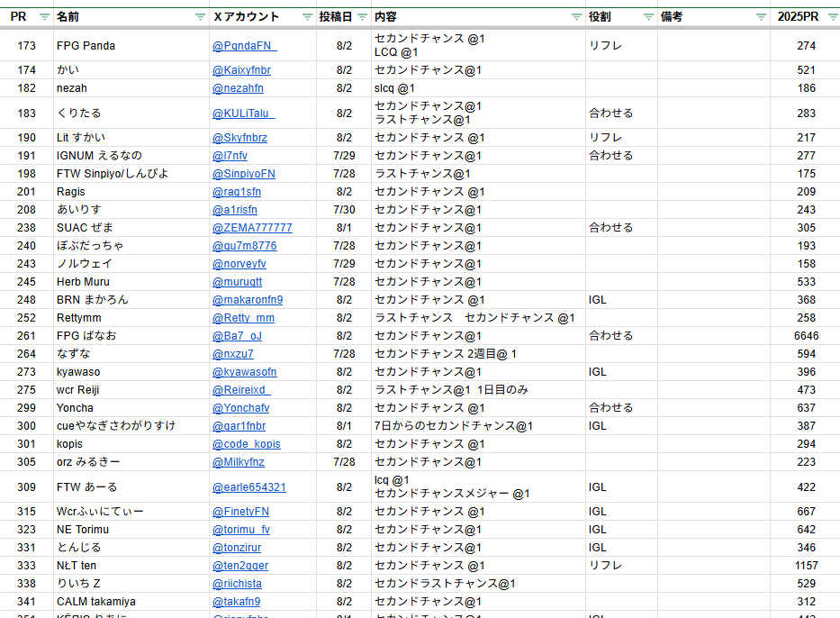The image size is (840, 618).
Task: Visit the @norveyfv link
Action: pos(239,264)
